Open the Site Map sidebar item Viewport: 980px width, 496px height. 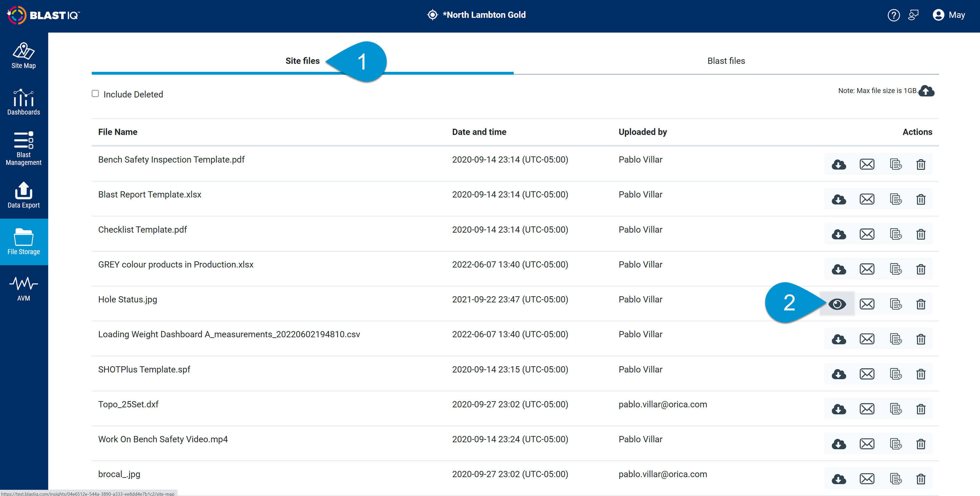click(23, 56)
